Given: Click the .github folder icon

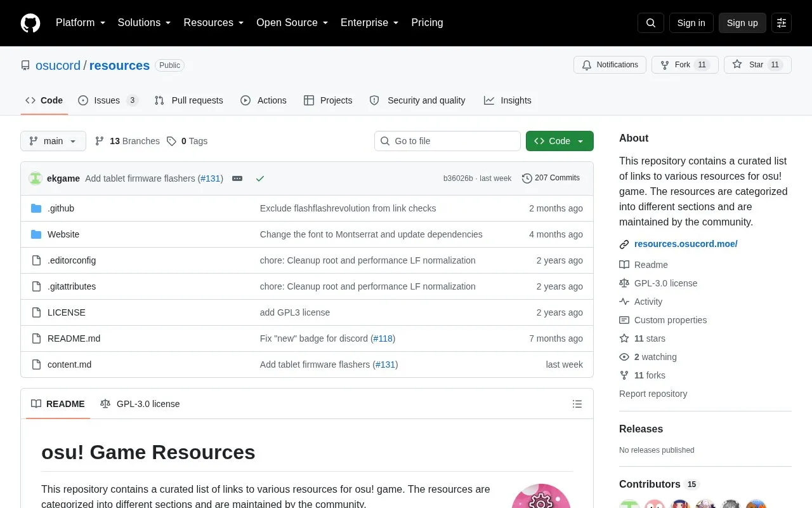Looking at the screenshot, I should point(36,208).
